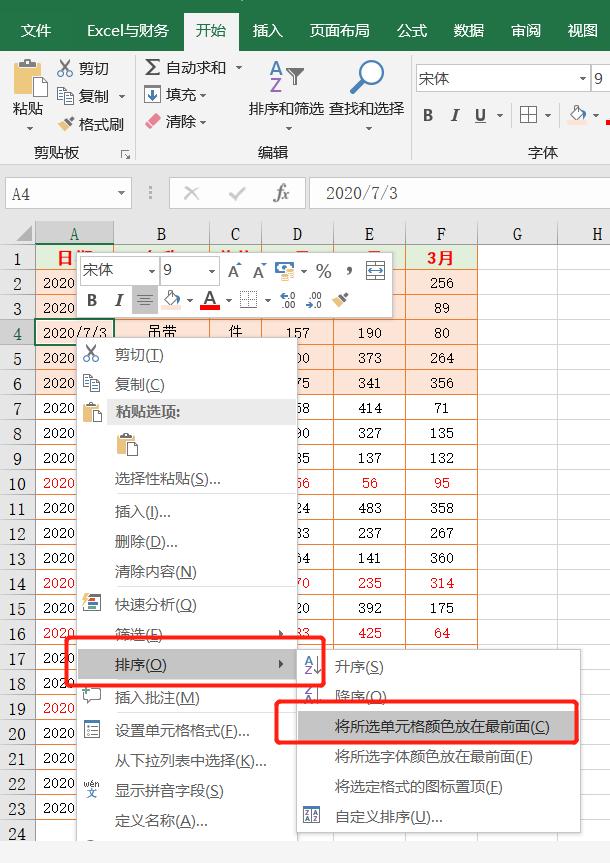Click the Borders icon in mini toolbar
Image resolution: width=610 pixels, height=863 pixels.
tap(248, 300)
